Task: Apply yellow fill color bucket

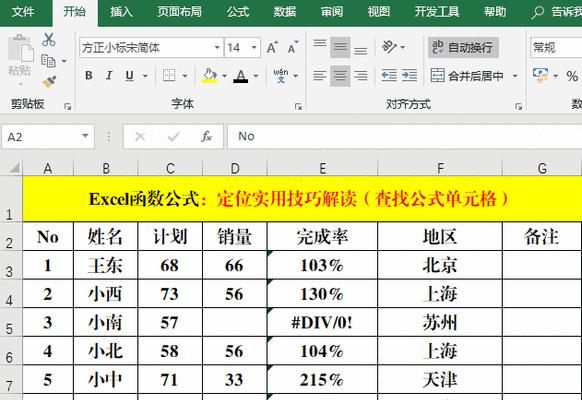Action: 210,76
